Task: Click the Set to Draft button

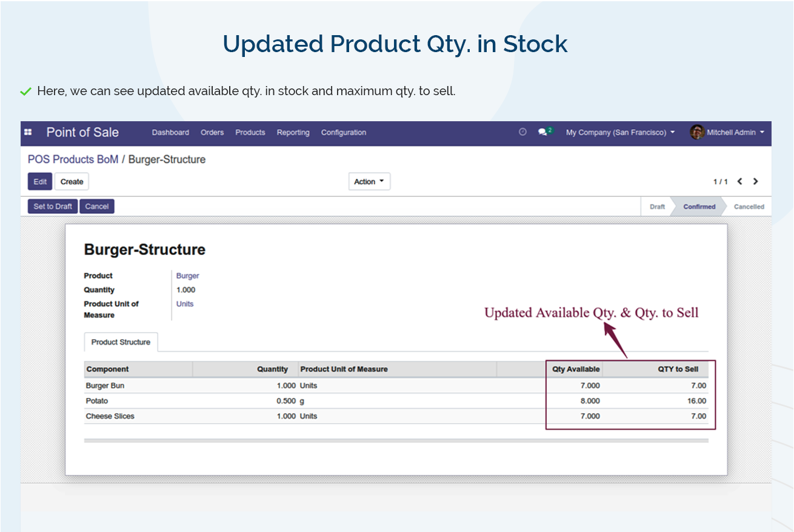Action: coord(53,207)
